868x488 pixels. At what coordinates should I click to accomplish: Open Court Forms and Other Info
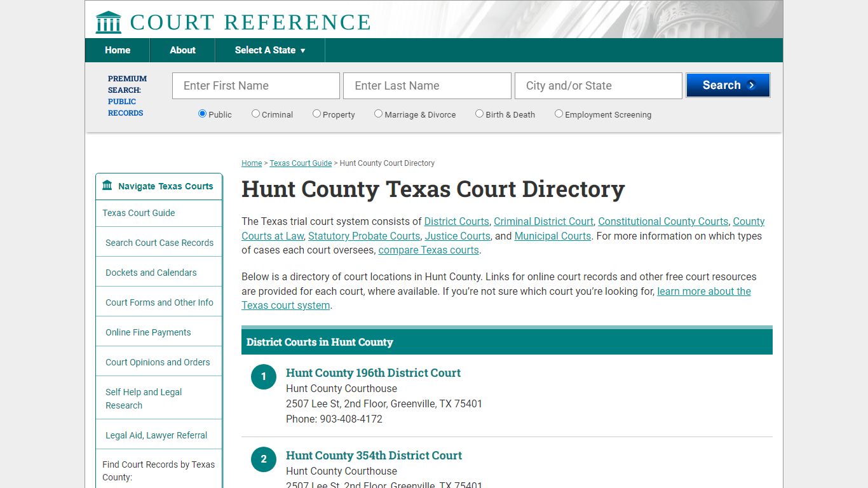[x=159, y=302]
